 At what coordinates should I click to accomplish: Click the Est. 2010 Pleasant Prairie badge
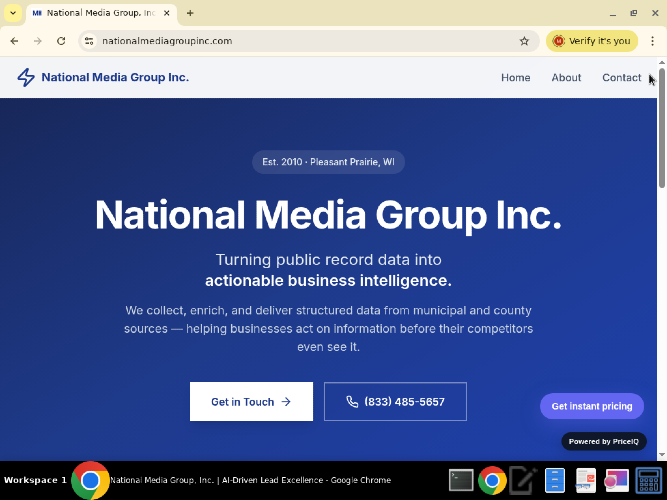(x=328, y=162)
